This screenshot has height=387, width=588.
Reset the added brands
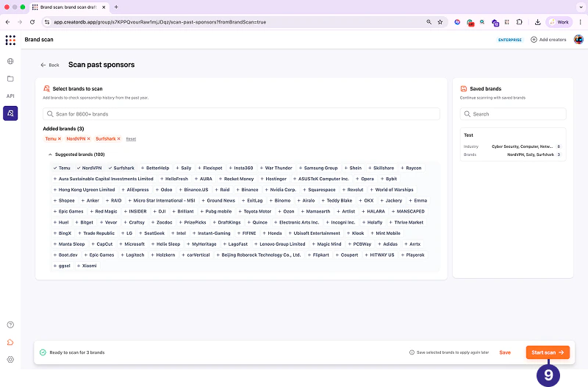pyautogui.click(x=131, y=139)
